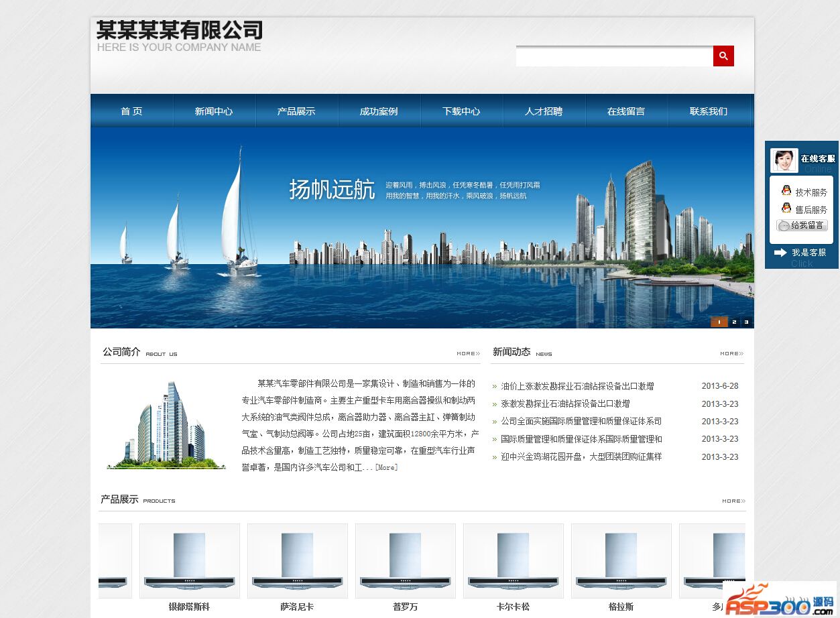
Task: Click QQ penguin icon for 售后服务
Action: click(x=786, y=208)
